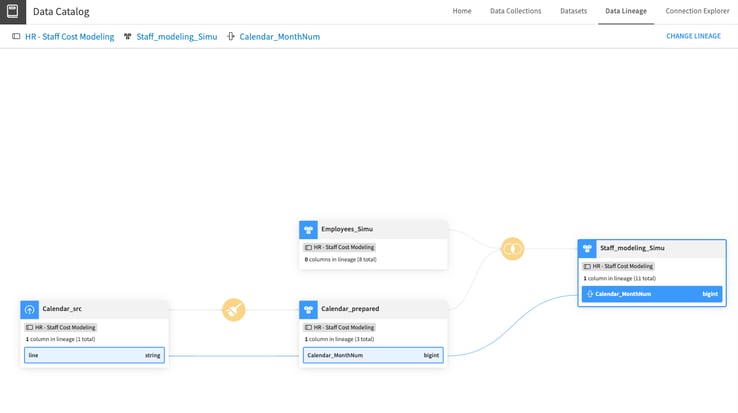Click the Calendar_prepared dataset icon
The image size is (738, 413).
[308, 309]
